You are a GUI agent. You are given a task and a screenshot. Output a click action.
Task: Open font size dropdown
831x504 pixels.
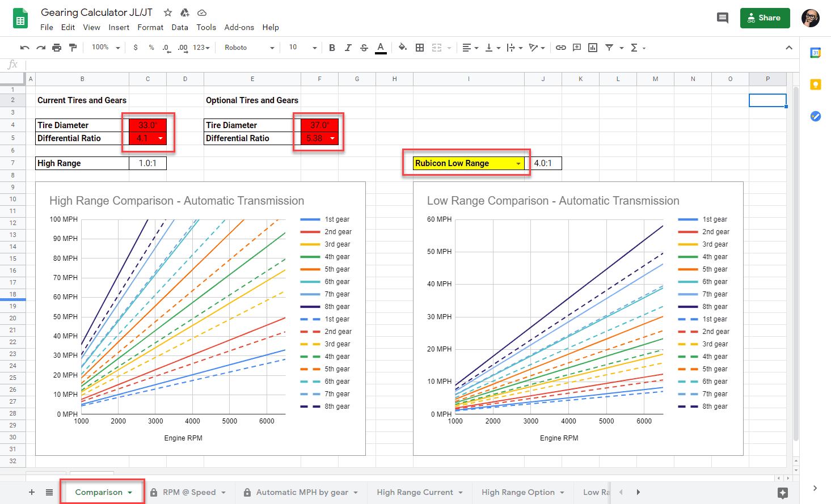pyautogui.click(x=302, y=48)
